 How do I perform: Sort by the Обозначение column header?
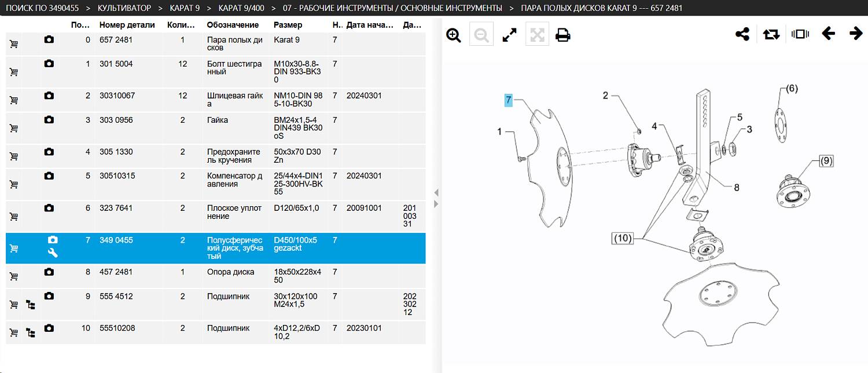click(x=233, y=25)
